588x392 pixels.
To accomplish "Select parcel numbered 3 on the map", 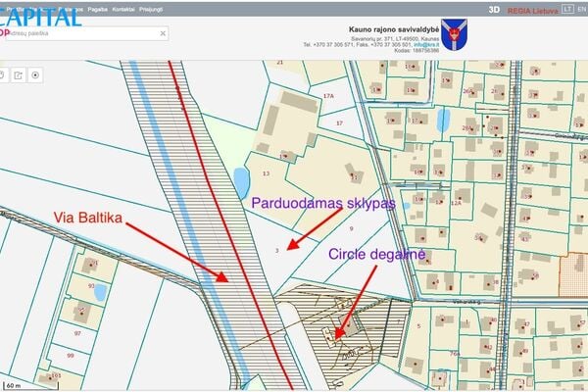I will coord(277,250).
